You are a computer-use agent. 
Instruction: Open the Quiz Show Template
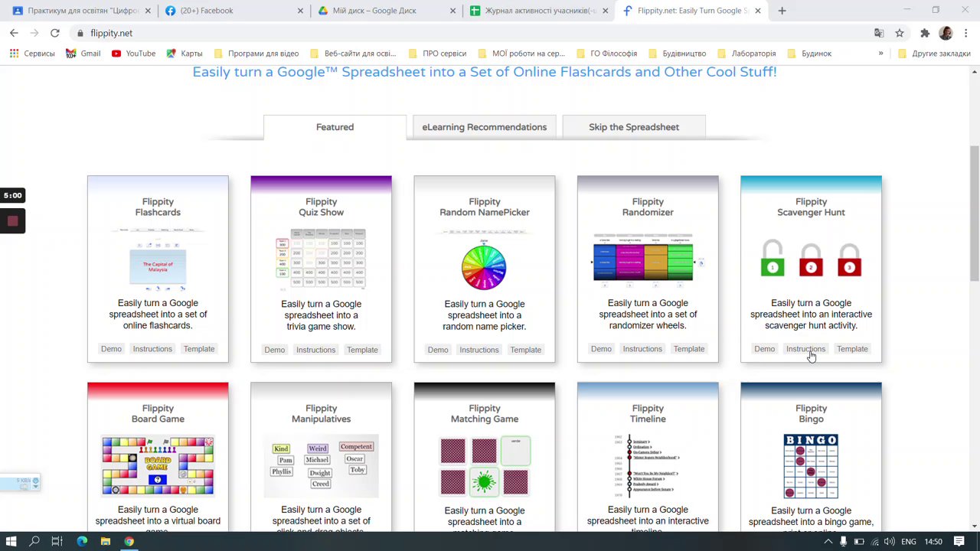click(x=362, y=350)
